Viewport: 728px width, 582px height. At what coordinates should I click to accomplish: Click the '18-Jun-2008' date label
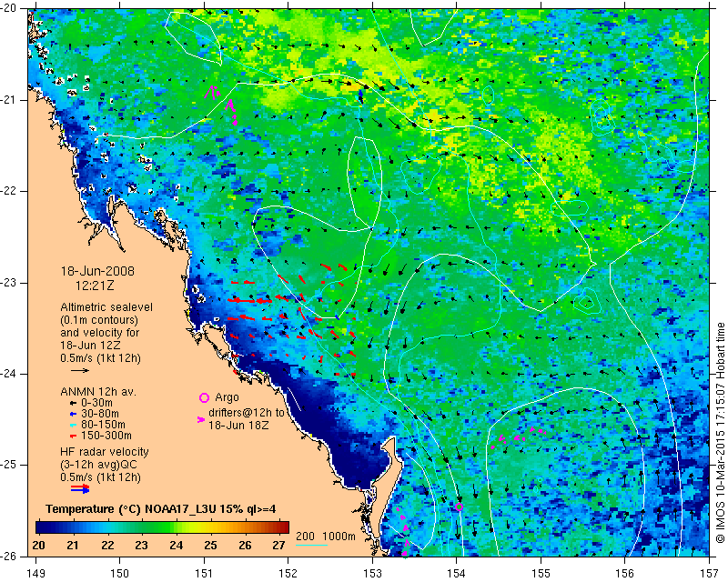[x=97, y=271]
